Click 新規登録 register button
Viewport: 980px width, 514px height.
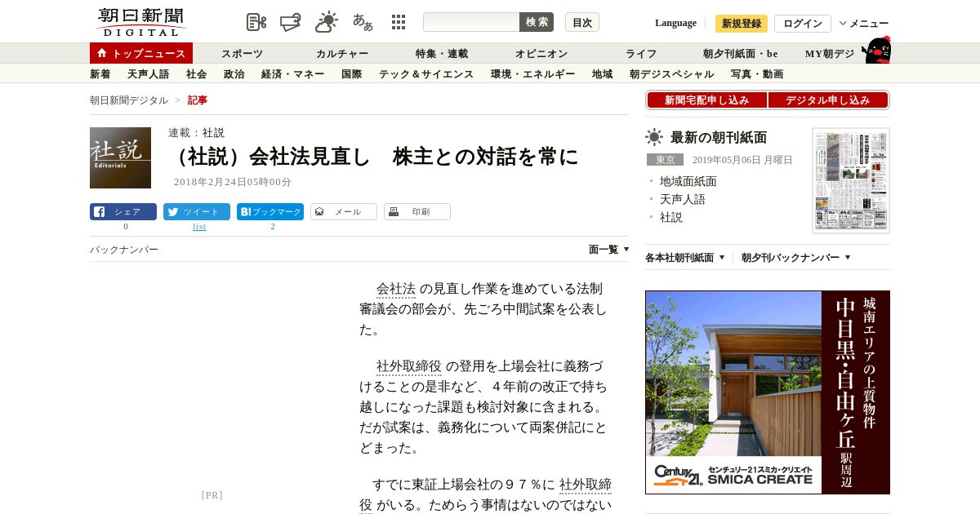click(742, 24)
